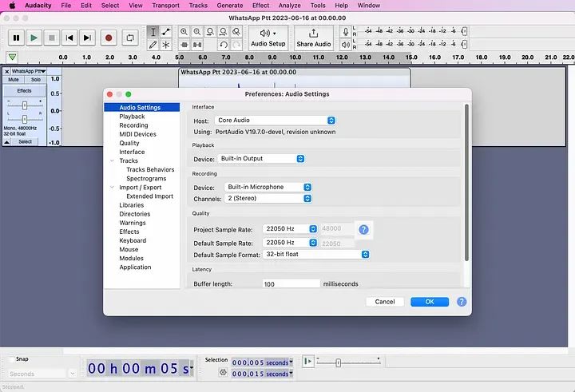This screenshot has width=575, height=392.
Task: Select the Draw pencil tool
Action: pos(153,45)
